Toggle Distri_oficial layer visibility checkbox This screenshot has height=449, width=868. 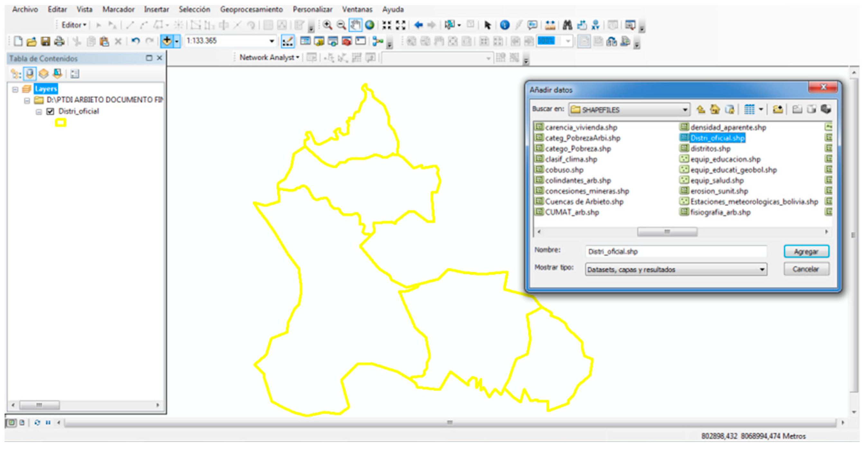coord(50,112)
